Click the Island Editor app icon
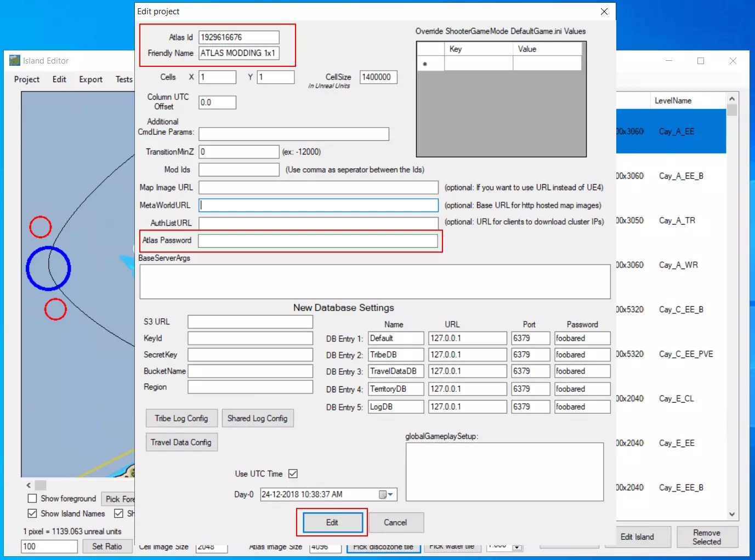The width and height of the screenshot is (755, 560). coord(15,60)
